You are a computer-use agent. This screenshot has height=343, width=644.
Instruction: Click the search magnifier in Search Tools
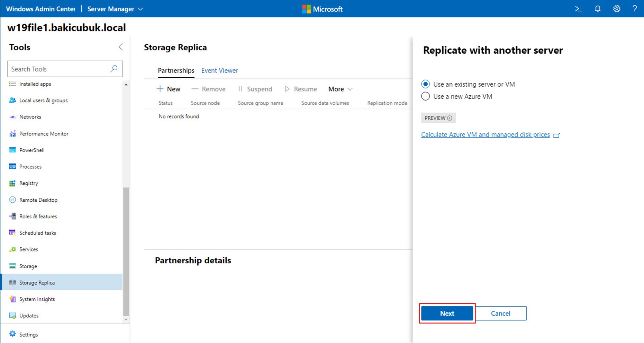click(x=114, y=69)
